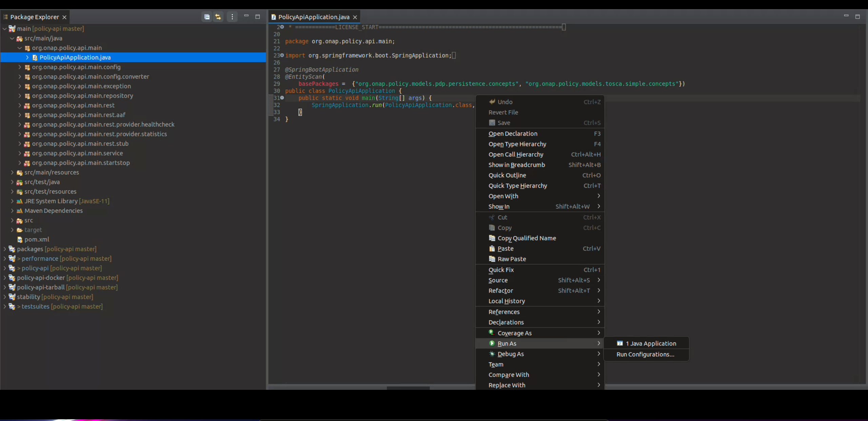Click the Debug As bug icon
Viewport: 868px width, 421px height.
pos(492,354)
